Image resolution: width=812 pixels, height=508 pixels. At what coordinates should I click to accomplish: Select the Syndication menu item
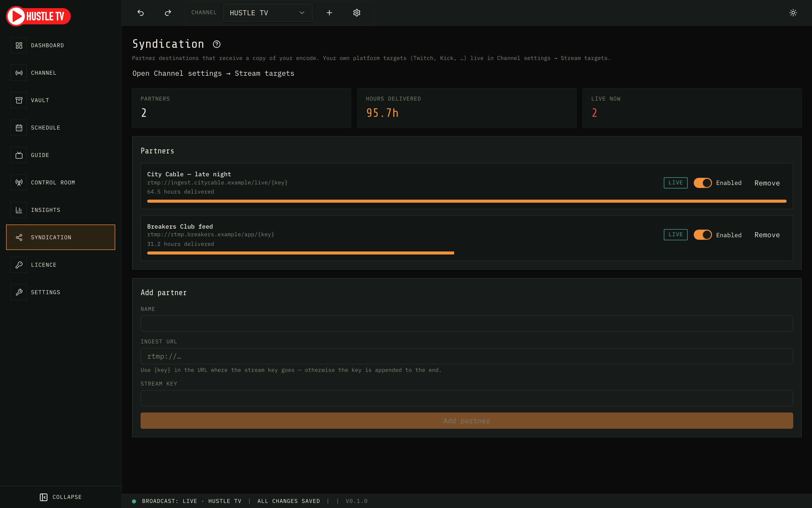(x=60, y=237)
